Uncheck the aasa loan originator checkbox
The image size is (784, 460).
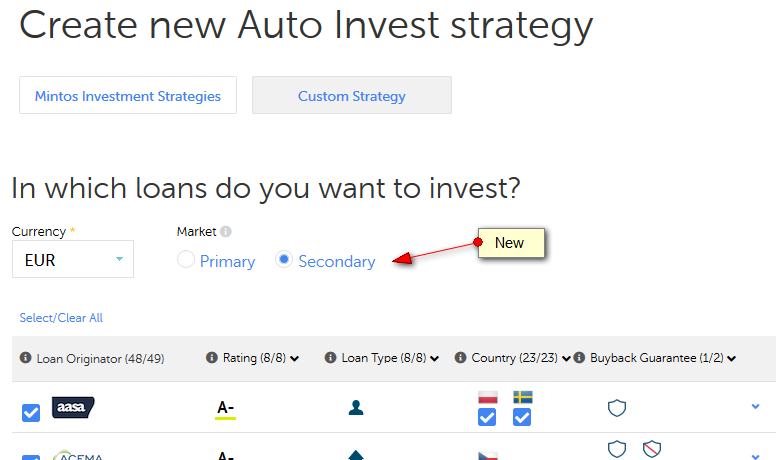tap(31, 413)
